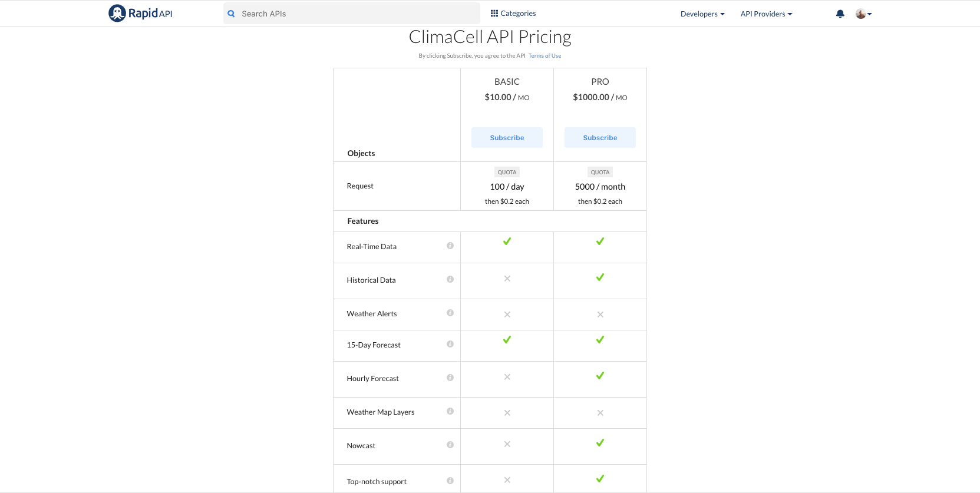Viewport: 980px width, 493px height.
Task: Click the BASIC plan title
Action: (507, 82)
